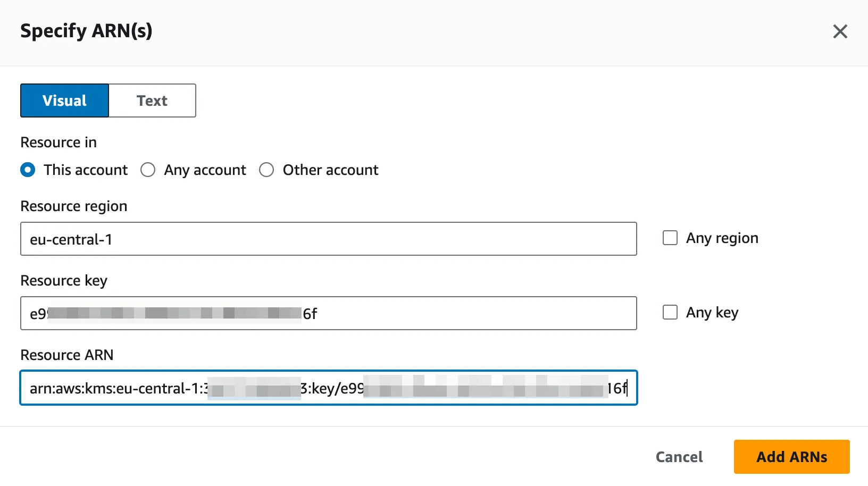The height and width of the screenshot is (486, 868).
Task: Click the Resource ARN label
Action: pyautogui.click(x=67, y=355)
